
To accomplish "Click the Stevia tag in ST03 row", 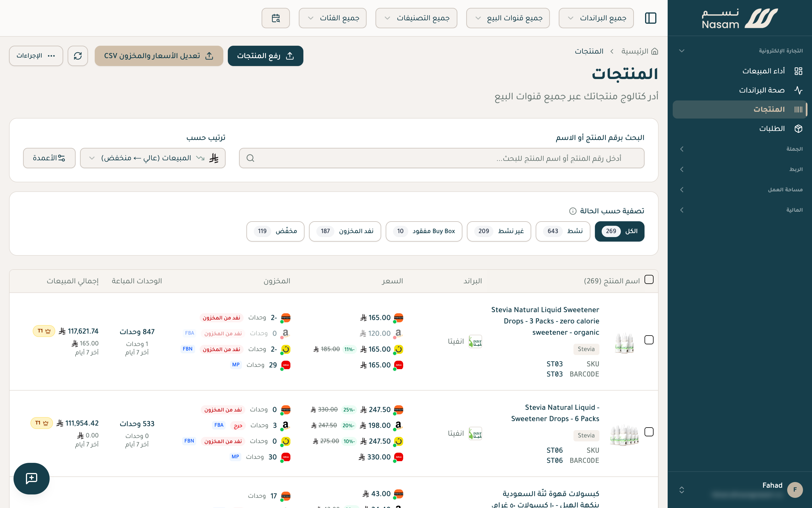I will click(586, 349).
